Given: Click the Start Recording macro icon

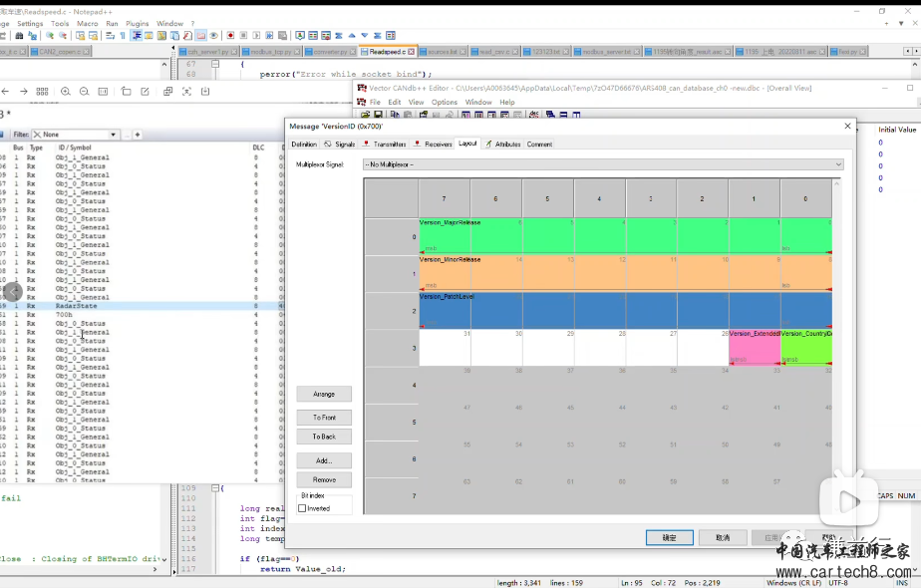Looking at the screenshot, I should (231, 36).
